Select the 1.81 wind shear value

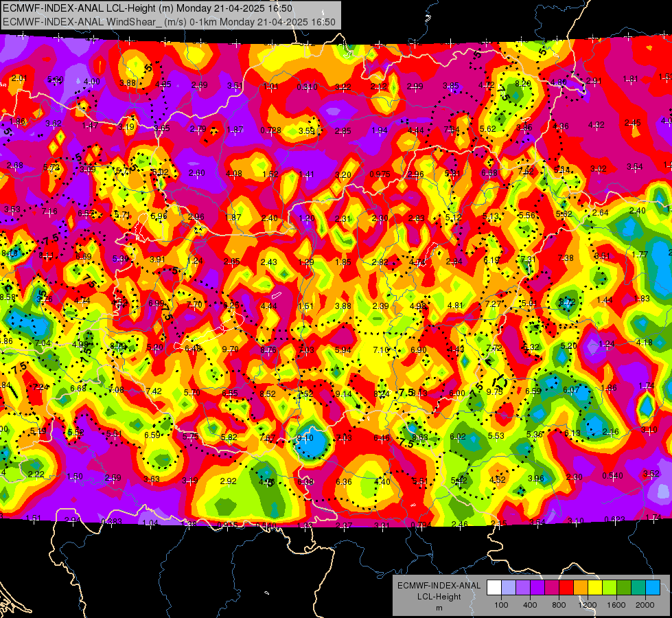(630, 79)
